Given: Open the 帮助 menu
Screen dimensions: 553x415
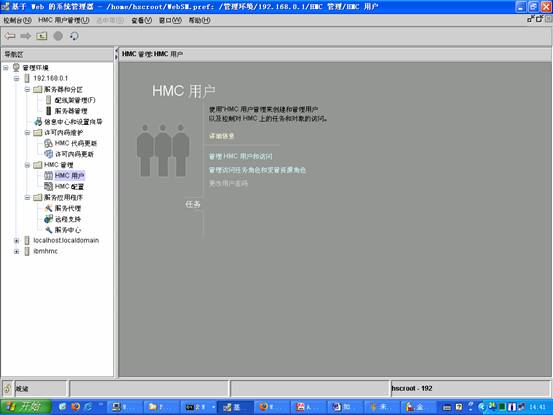Looking at the screenshot, I should coord(199,20).
